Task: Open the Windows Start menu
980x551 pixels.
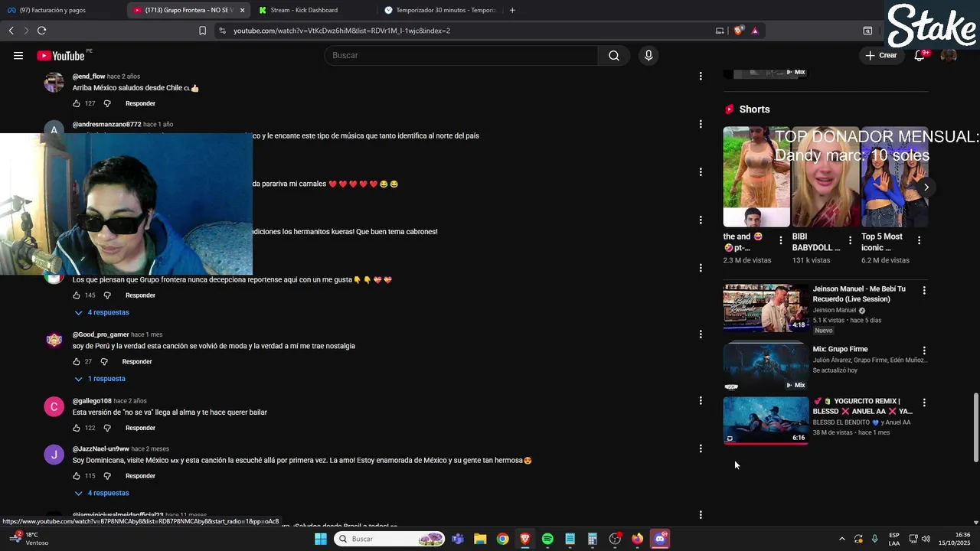Action: point(321,539)
